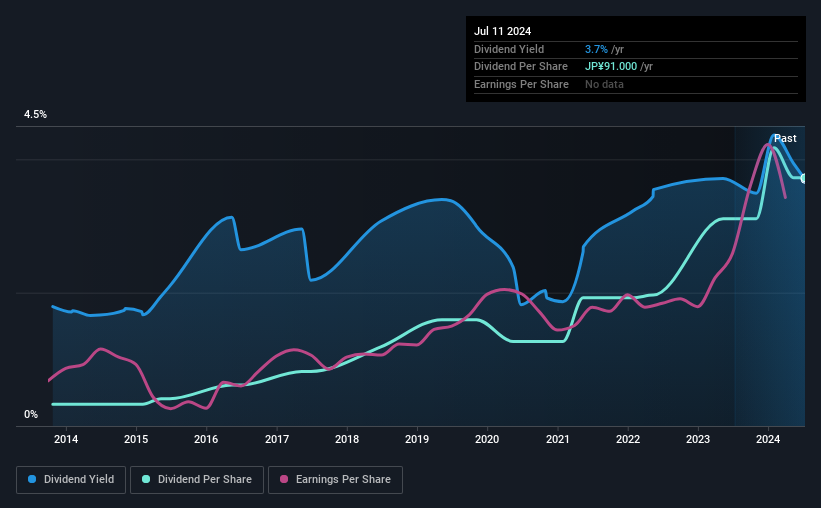Toggle the Dividend Yield legend series
Viewport: 821px width, 508px height.
click(x=71, y=480)
